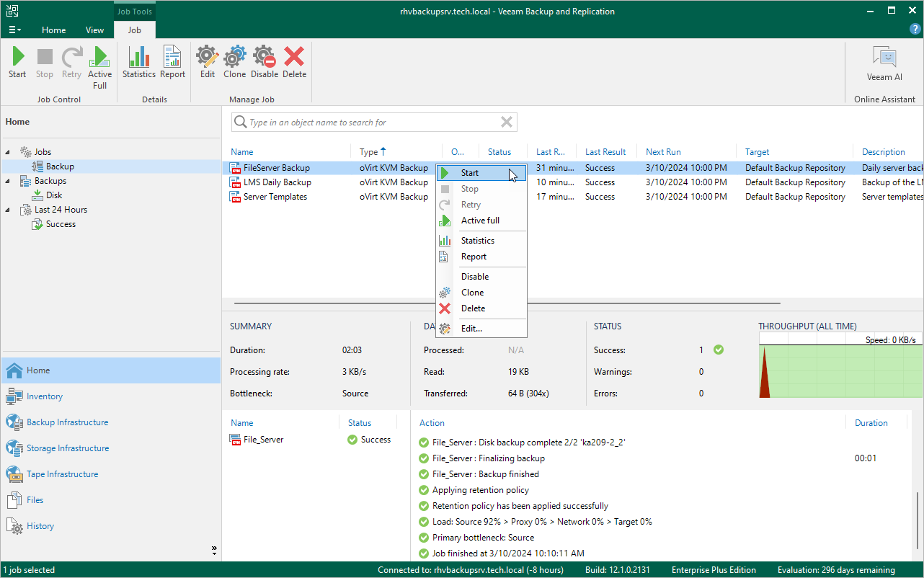Click 'Evaluation: 296 days remaining' status text
The height and width of the screenshot is (578, 924).
pos(836,570)
